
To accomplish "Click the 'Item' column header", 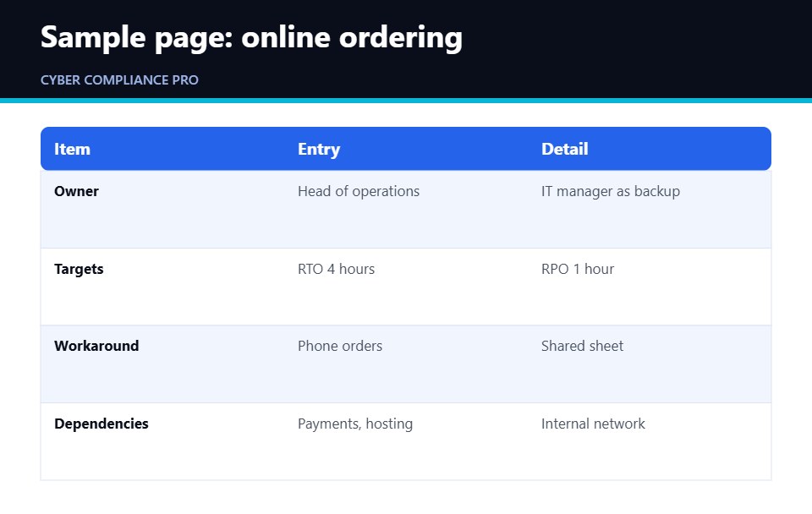I will coord(72,149).
